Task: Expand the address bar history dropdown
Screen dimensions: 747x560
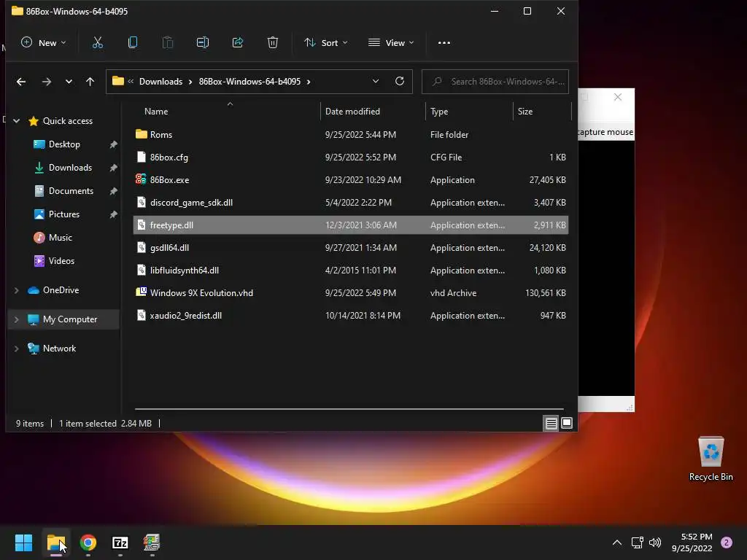Action: (x=376, y=82)
